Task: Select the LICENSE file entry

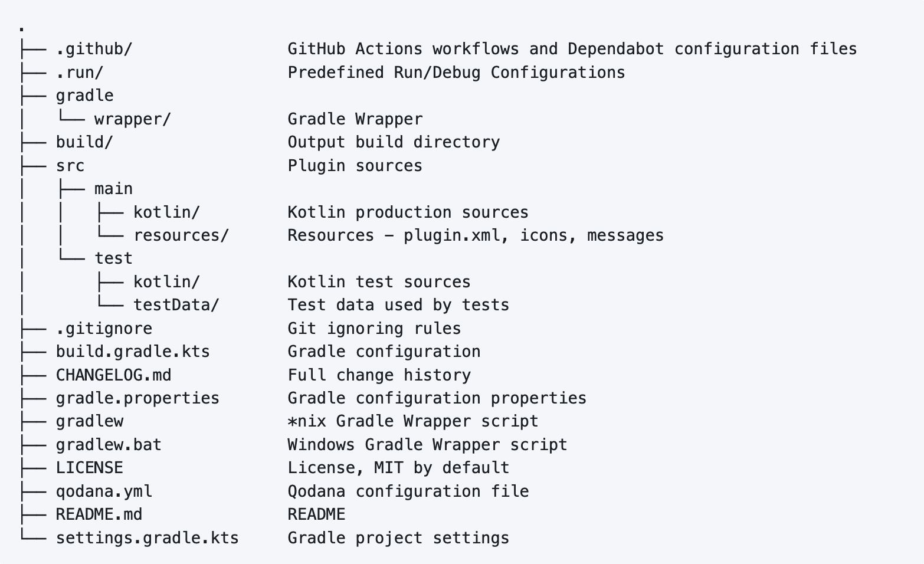Action: pos(89,468)
